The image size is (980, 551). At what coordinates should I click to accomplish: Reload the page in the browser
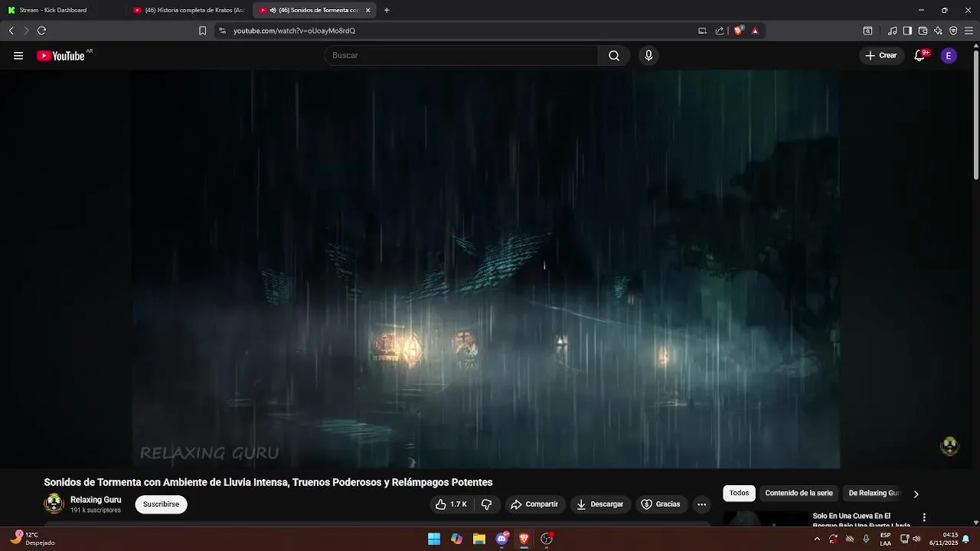coord(41,31)
